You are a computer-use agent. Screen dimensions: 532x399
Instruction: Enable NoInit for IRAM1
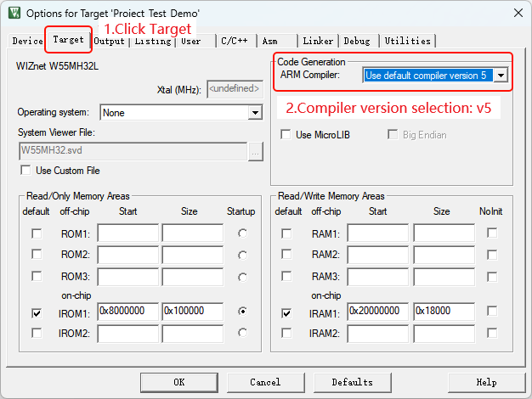pyautogui.click(x=492, y=312)
